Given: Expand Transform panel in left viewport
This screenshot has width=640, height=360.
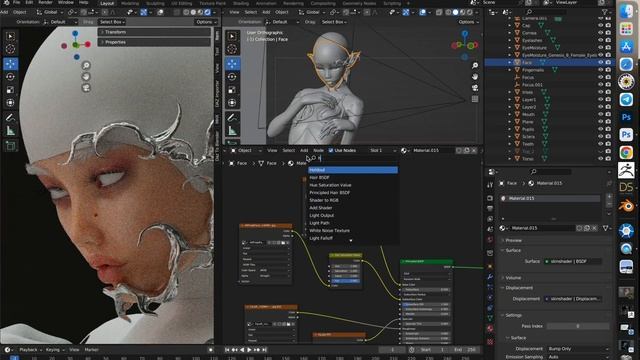Looking at the screenshot, I should click(154, 32).
